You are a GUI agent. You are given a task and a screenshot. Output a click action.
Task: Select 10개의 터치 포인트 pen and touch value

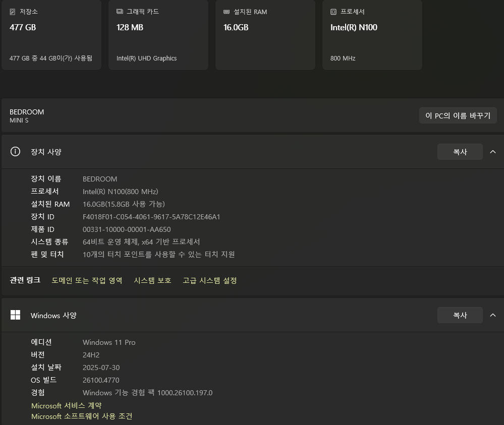158,255
